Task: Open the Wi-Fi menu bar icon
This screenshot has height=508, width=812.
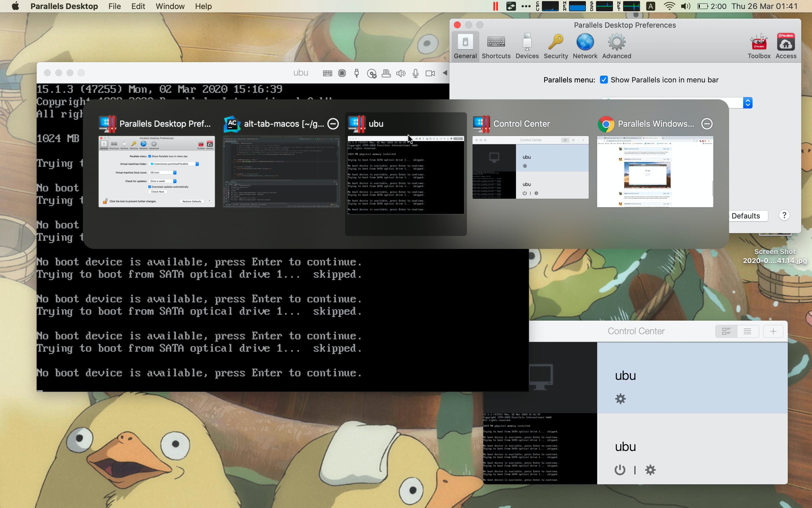Action: [669, 6]
